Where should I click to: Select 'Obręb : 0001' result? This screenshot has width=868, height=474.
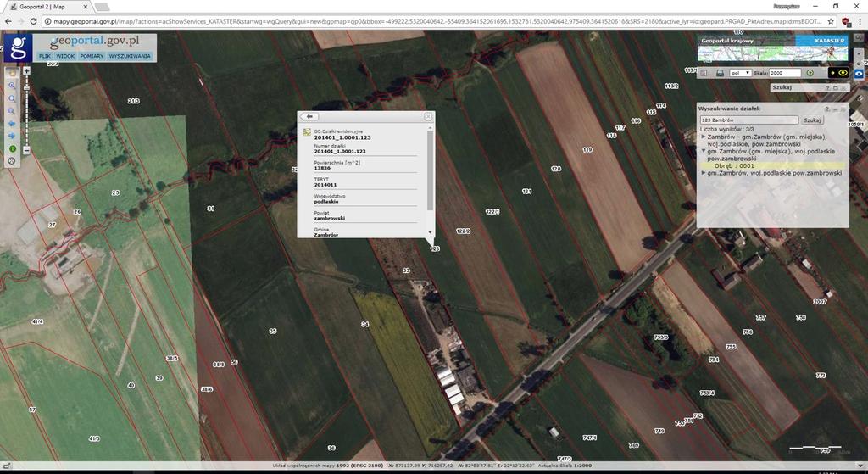click(772, 165)
